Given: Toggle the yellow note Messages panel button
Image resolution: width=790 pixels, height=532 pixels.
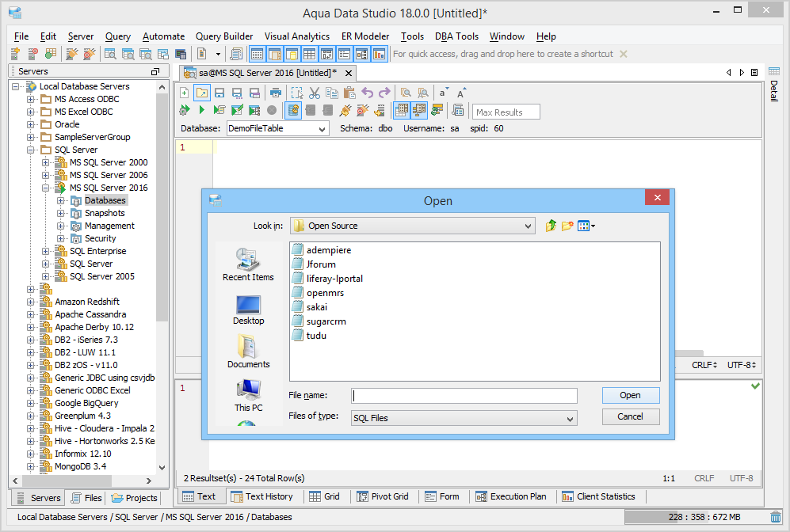Looking at the screenshot, I should click(292, 53).
